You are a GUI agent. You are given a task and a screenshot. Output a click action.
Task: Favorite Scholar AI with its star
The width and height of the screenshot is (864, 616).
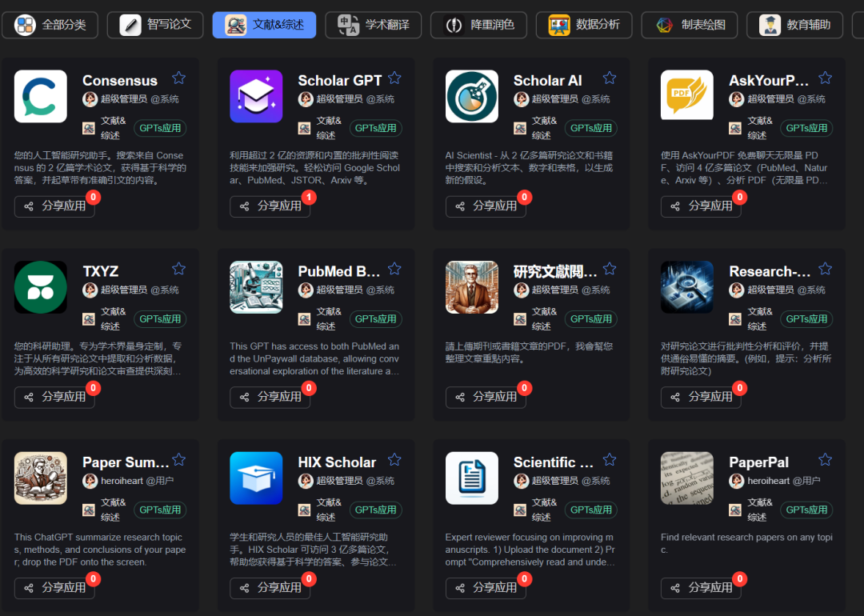pos(610,78)
